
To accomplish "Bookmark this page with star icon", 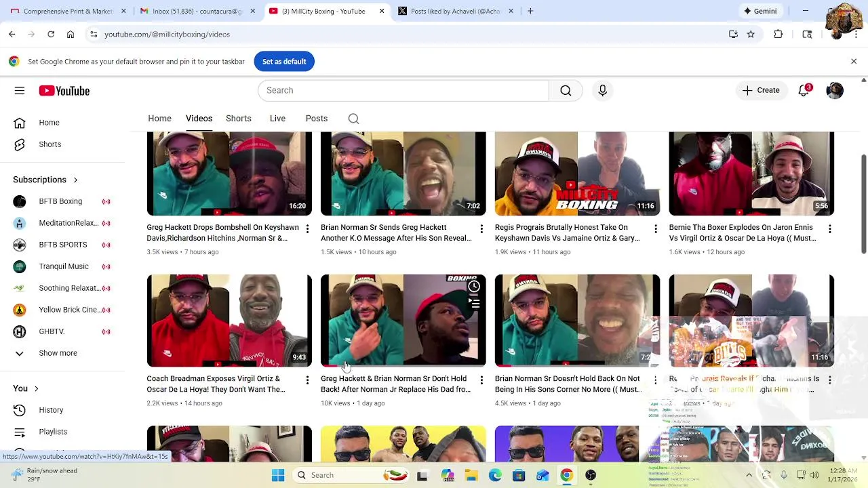I will pyautogui.click(x=751, y=34).
